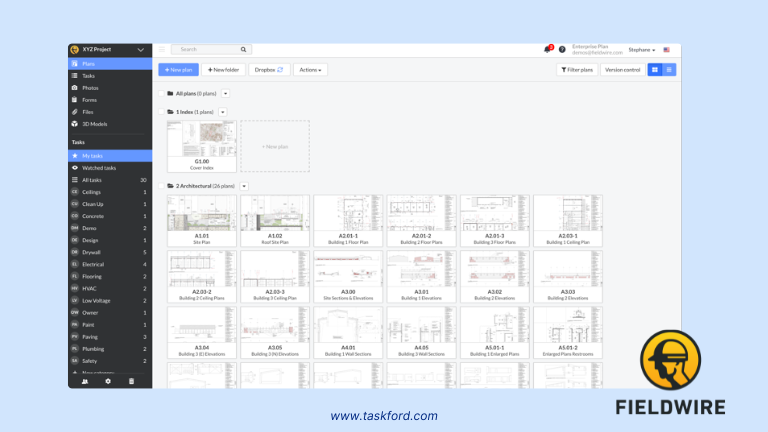Click the help question mark icon
The width and height of the screenshot is (768, 432).
pyautogui.click(x=562, y=49)
